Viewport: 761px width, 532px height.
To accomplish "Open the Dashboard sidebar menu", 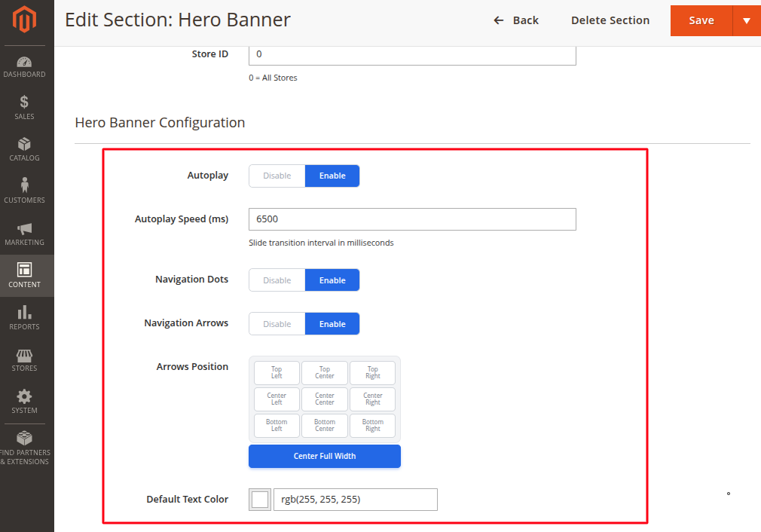I will (x=24, y=67).
